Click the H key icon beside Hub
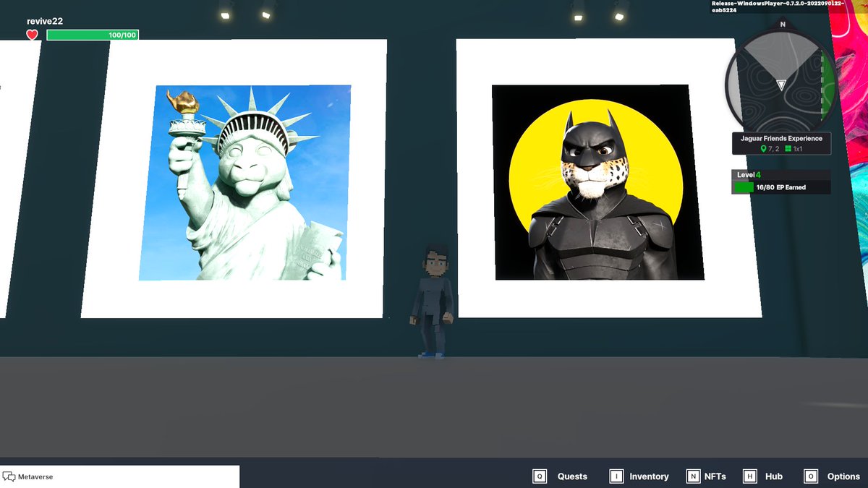This screenshot has width=868, height=488. pyautogui.click(x=750, y=476)
